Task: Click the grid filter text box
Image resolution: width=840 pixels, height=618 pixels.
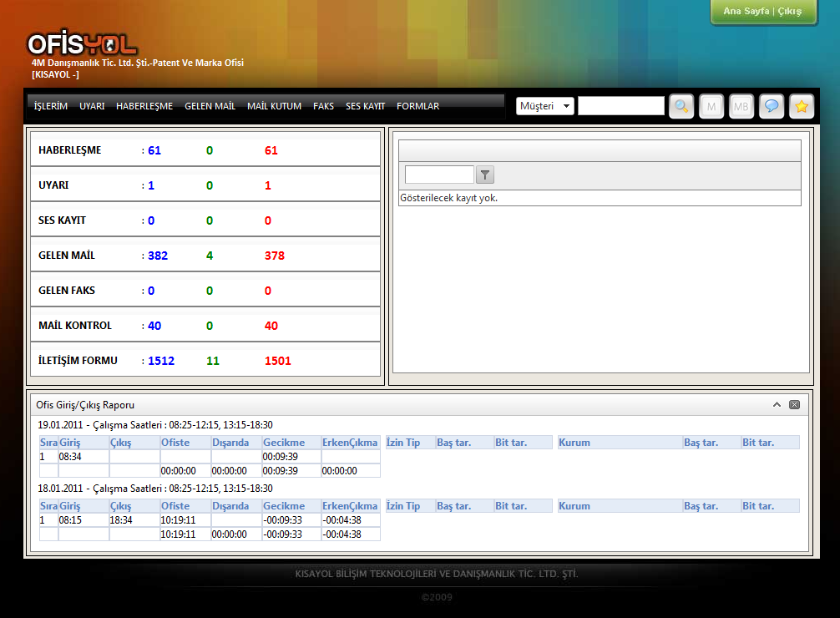Action: pyautogui.click(x=439, y=175)
